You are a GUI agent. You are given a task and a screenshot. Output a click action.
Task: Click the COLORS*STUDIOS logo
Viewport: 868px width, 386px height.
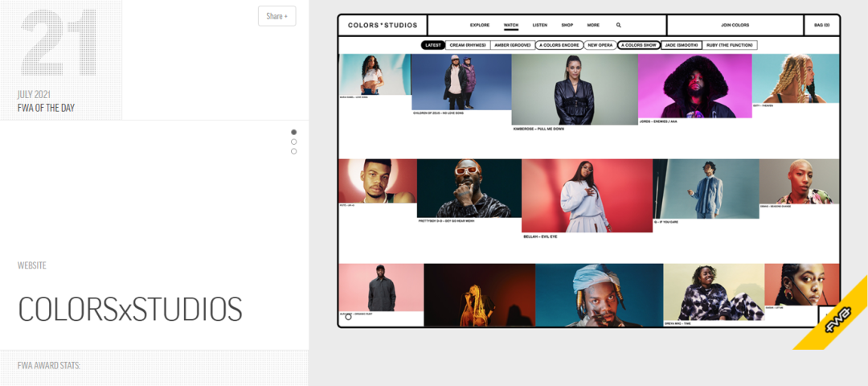pyautogui.click(x=383, y=26)
